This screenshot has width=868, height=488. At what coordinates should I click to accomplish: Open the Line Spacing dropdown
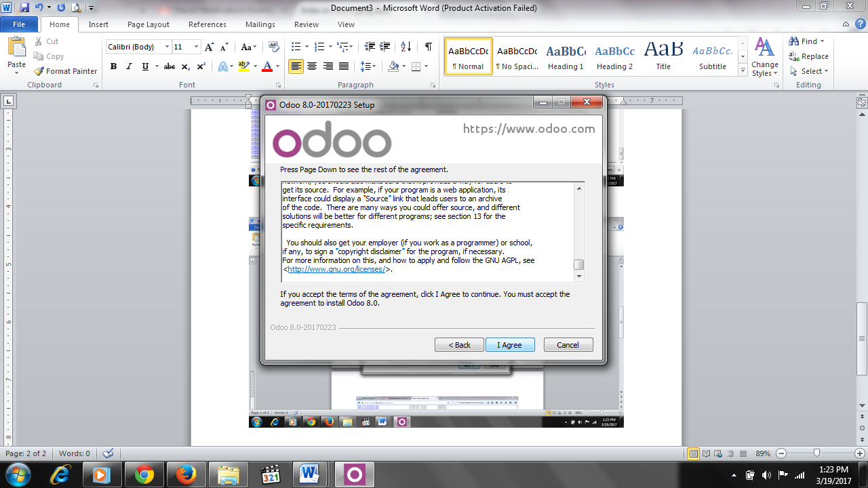click(368, 66)
